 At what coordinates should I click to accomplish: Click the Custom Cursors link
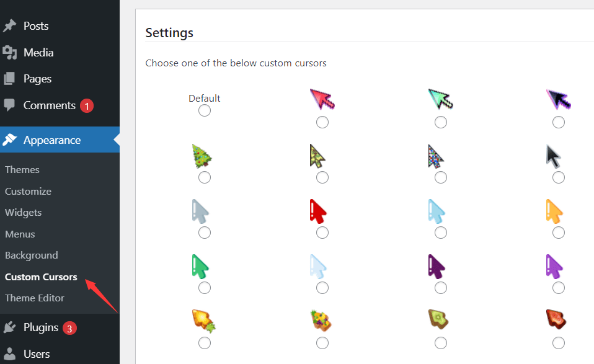pos(41,277)
